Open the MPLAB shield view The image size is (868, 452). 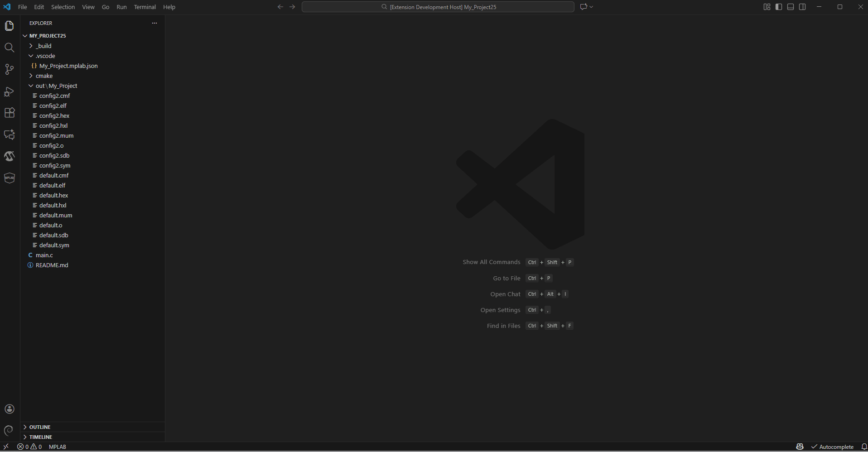(9, 178)
